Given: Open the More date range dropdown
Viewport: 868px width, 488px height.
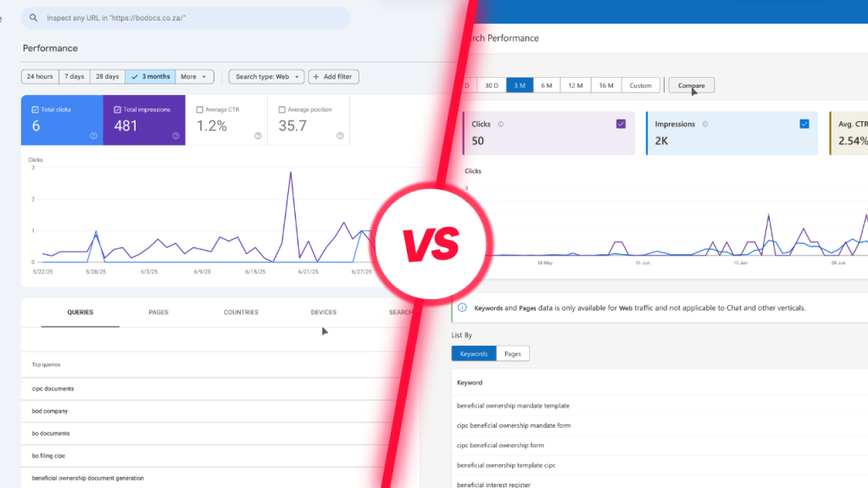Looking at the screenshot, I should pyautogui.click(x=194, y=77).
